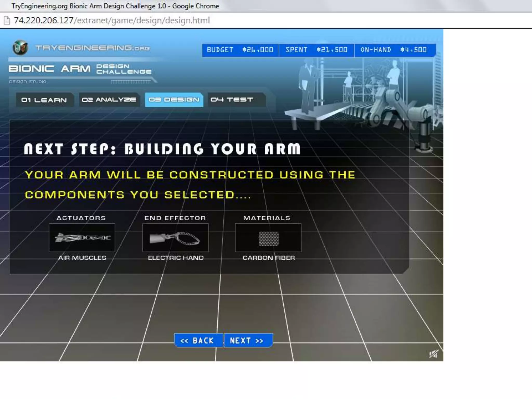The height and width of the screenshot is (399, 532).
Task: Click the page icon in address bar
Action: tap(7, 20)
